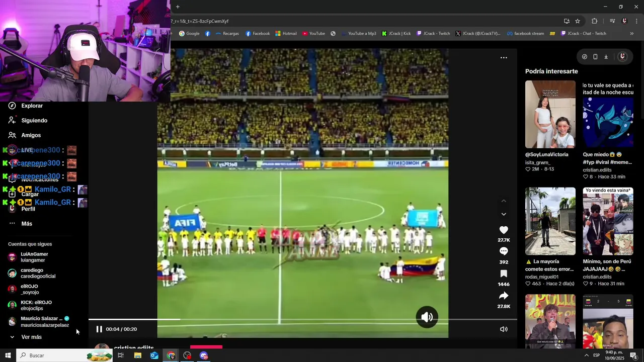Image resolution: width=644 pixels, height=362 pixels.
Task: Expand Ver más followed accounts
Action: (31, 337)
